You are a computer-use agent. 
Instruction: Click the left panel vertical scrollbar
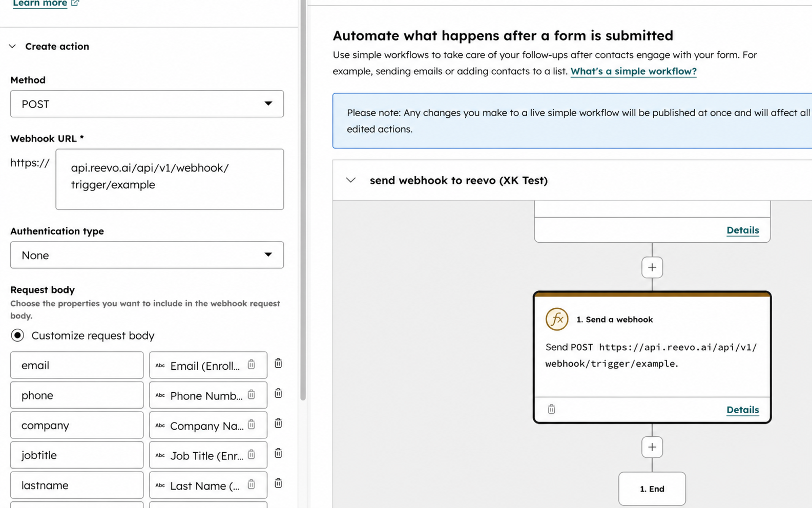[303, 200]
